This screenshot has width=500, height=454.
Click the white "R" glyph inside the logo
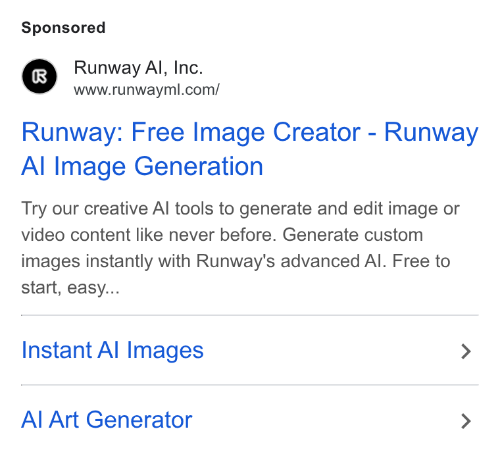point(39,77)
